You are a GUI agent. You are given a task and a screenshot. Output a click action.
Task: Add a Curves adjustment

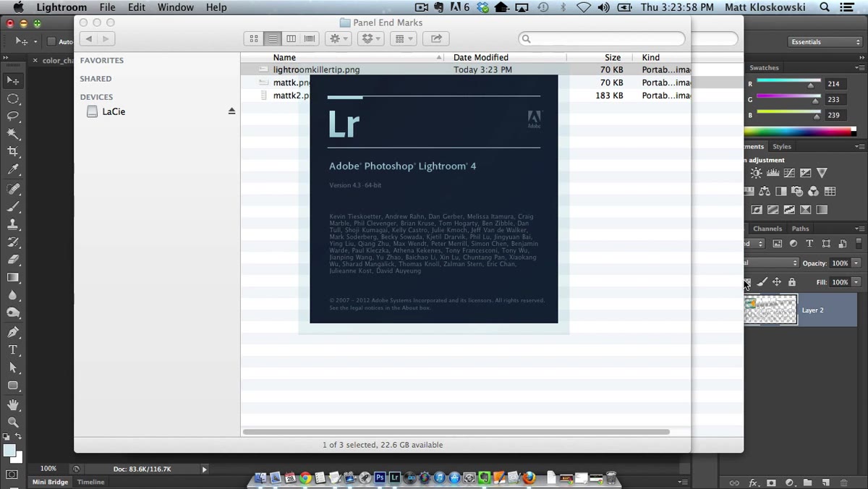click(789, 173)
